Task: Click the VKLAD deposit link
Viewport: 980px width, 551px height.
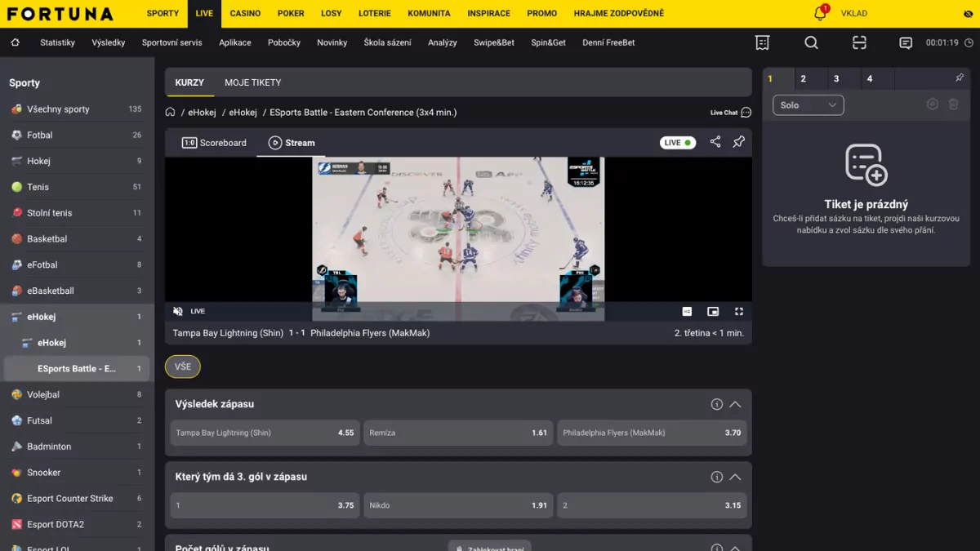Action: (855, 13)
